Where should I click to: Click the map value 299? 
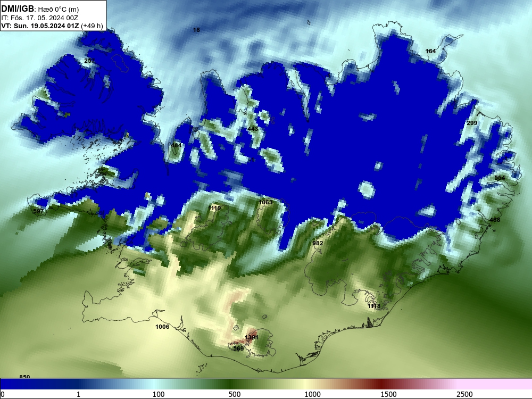(x=472, y=123)
